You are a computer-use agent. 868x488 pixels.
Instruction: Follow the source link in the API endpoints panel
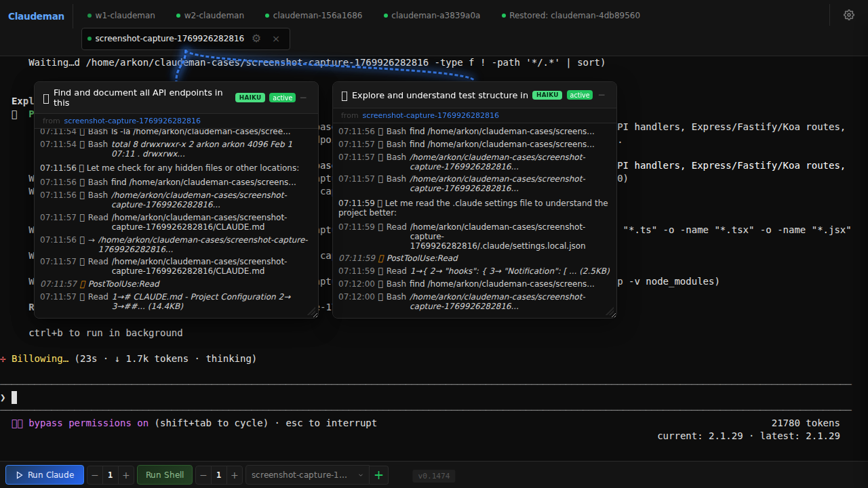[x=132, y=121]
